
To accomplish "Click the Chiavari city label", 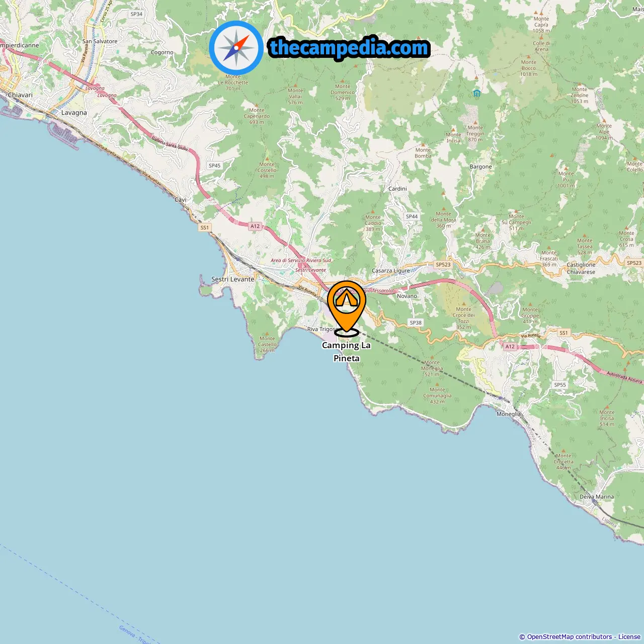I will coord(20,95).
